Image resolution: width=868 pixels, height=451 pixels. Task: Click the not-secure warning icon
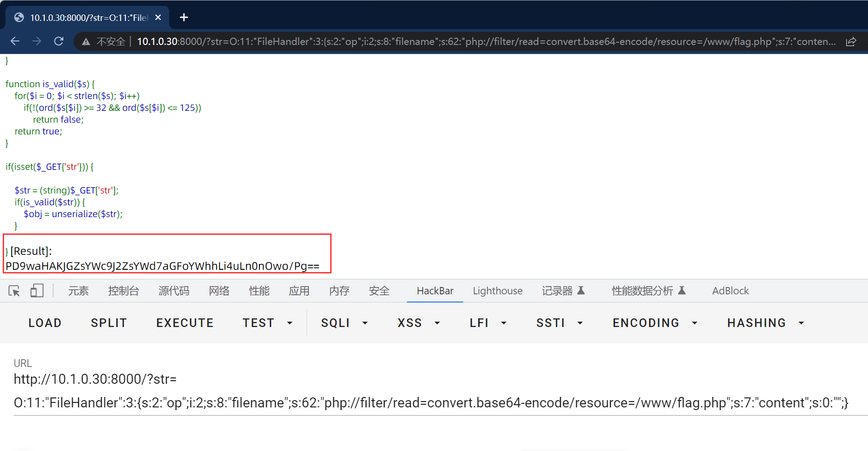click(x=86, y=42)
